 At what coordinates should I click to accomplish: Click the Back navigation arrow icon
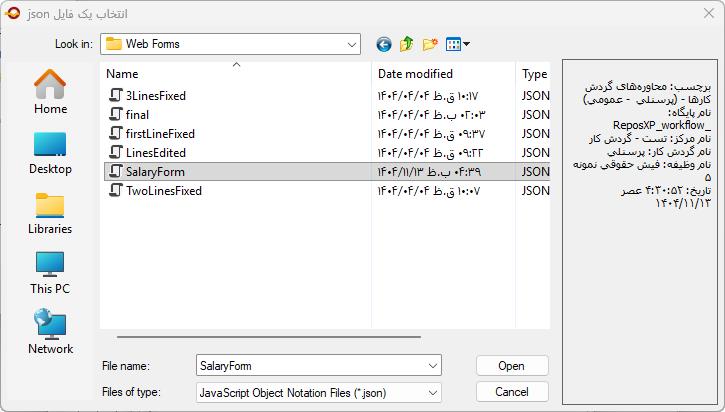(384, 44)
